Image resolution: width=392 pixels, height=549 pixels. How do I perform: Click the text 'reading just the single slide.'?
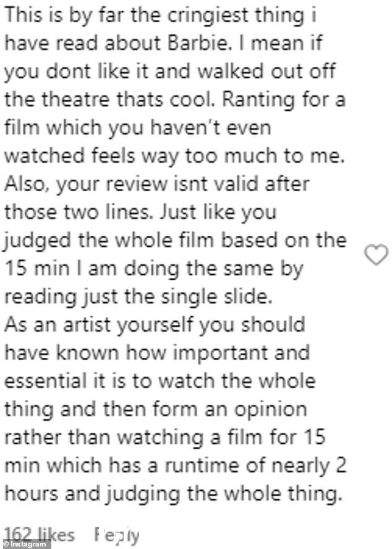(x=138, y=297)
